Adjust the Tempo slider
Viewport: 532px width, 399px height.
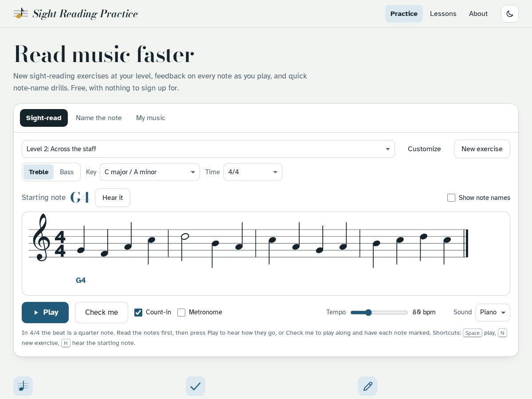[379, 313]
